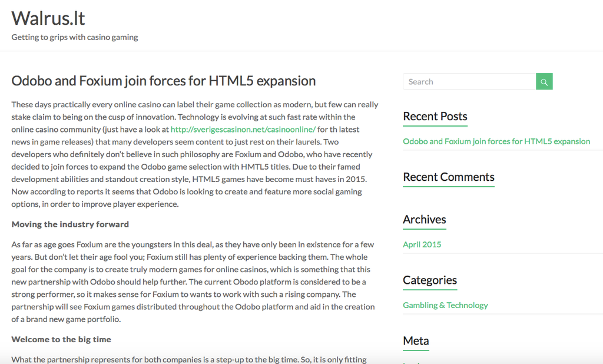Open the sverigescasinon.net casinoonline link
603x364 pixels.
click(x=243, y=130)
